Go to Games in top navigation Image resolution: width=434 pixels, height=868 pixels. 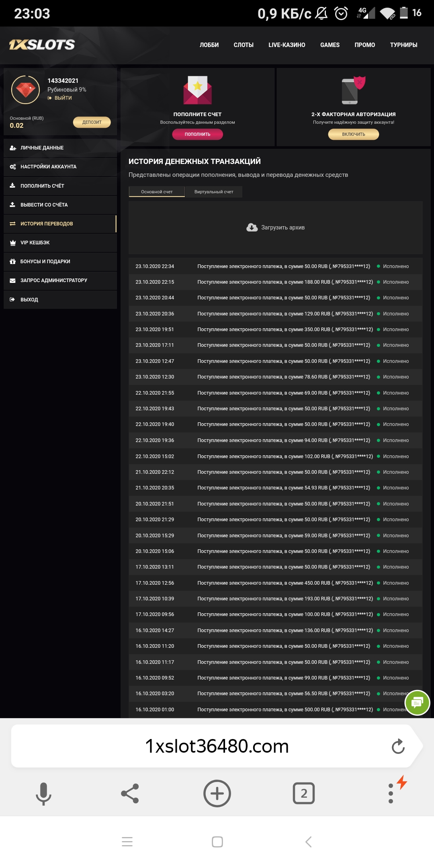click(330, 45)
